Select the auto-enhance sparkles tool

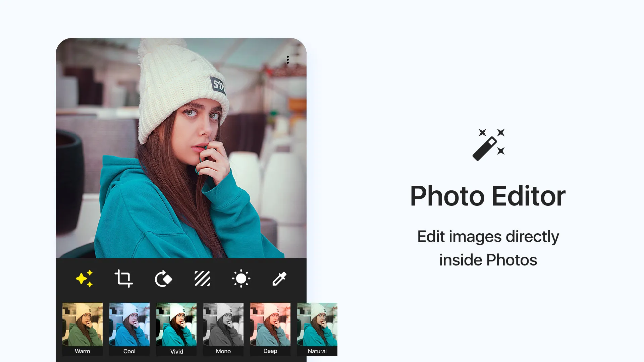[x=84, y=278]
